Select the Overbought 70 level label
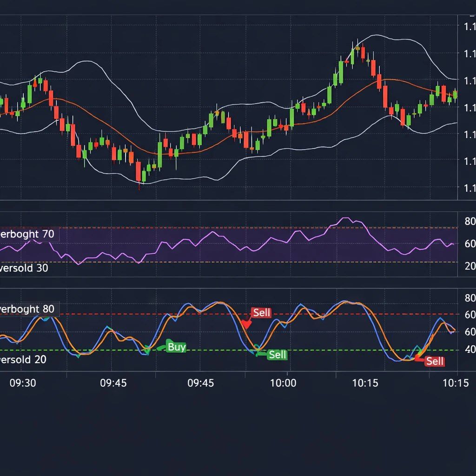The height and width of the screenshot is (476, 476). pyautogui.click(x=28, y=234)
